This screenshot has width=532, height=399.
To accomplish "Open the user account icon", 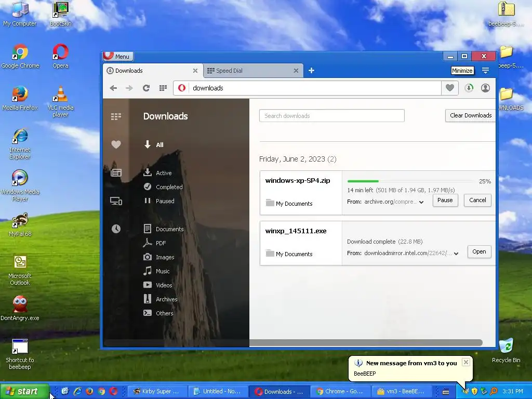I will pos(486,88).
